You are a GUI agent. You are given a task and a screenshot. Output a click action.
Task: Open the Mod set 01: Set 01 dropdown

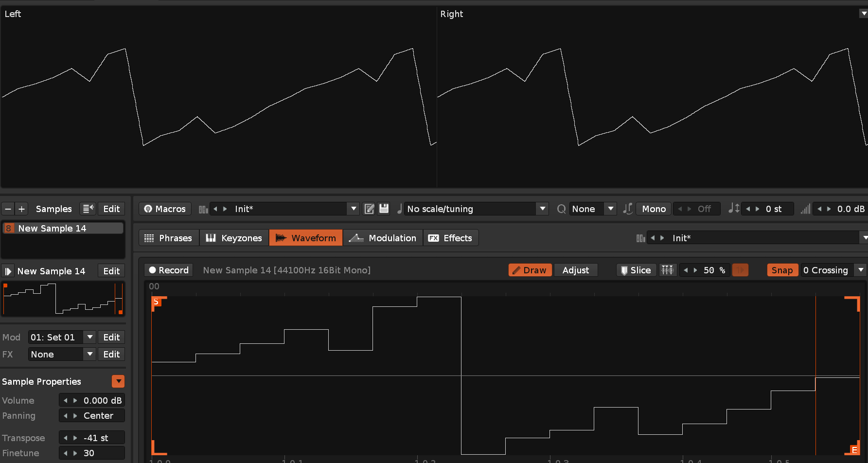[89, 338]
